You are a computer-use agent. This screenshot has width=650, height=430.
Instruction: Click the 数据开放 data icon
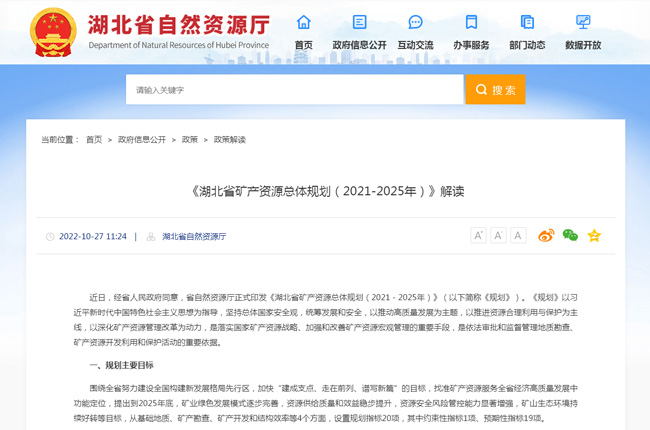click(583, 23)
